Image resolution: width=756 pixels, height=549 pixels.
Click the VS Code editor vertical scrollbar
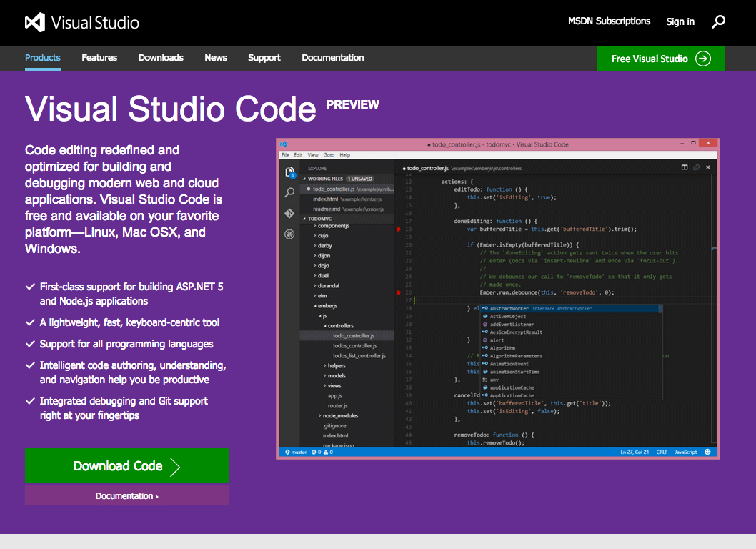[x=714, y=309]
